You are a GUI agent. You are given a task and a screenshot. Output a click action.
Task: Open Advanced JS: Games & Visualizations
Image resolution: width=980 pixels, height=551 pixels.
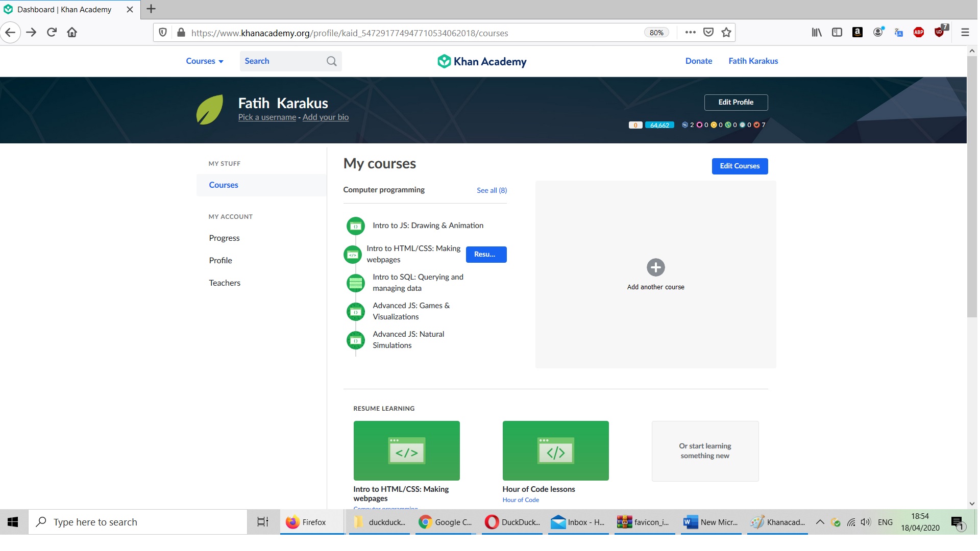click(411, 311)
